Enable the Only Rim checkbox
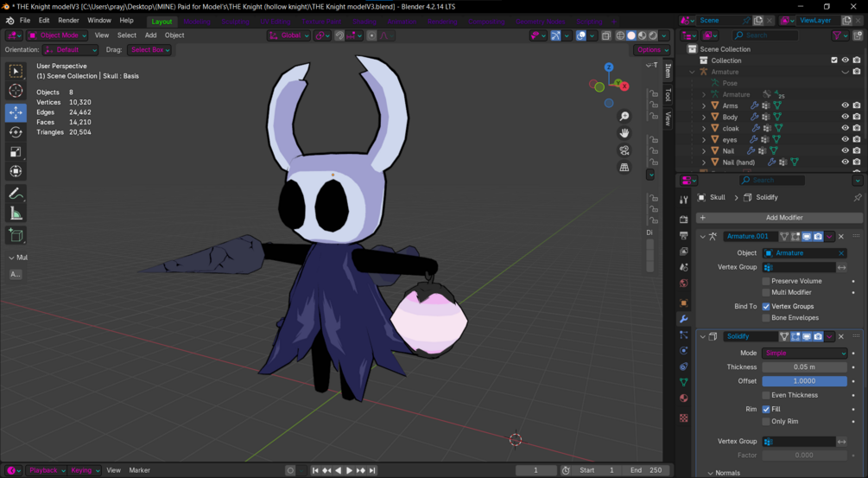This screenshot has height=478, width=868. coord(766,422)
